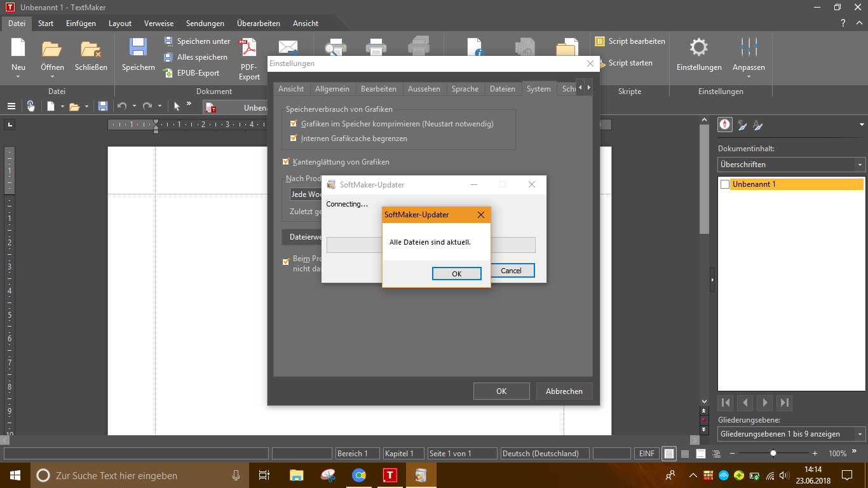Click the zoom out minus button
Viewport: 868px width, 488px height.
click(x=732, y=454)
